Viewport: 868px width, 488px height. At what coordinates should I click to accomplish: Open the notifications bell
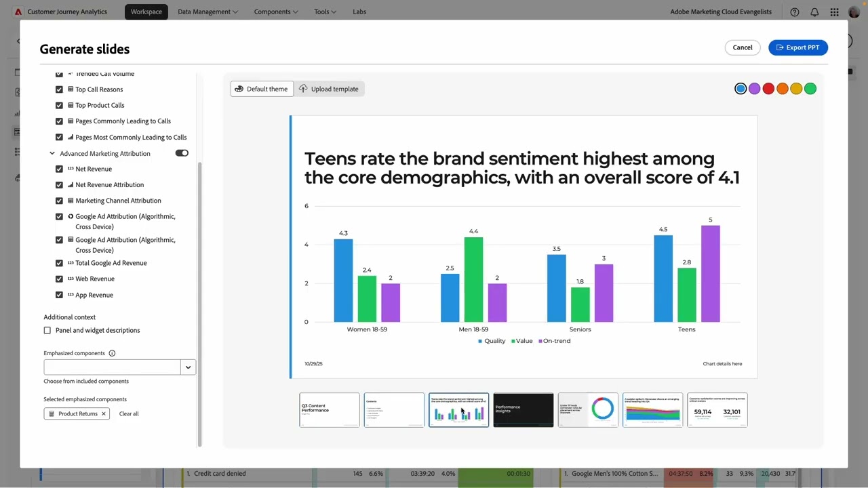click(814, 12)
